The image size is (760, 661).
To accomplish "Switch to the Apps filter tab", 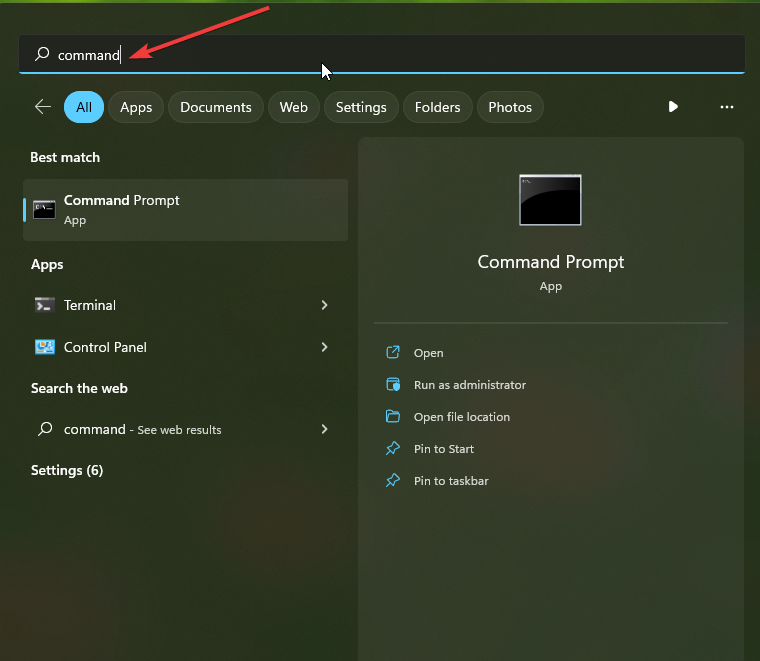I will 136,107.
